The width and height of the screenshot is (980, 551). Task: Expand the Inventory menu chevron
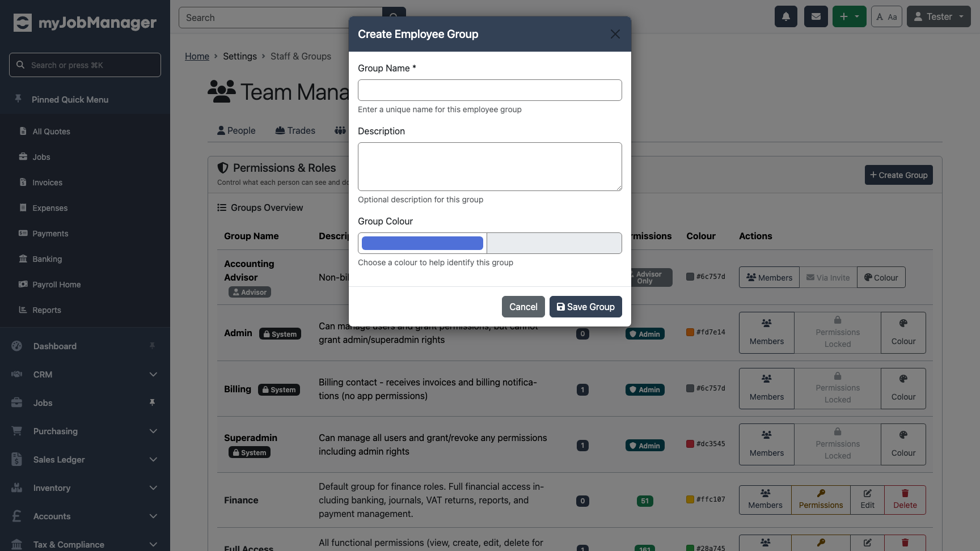(x=153, y=488)
